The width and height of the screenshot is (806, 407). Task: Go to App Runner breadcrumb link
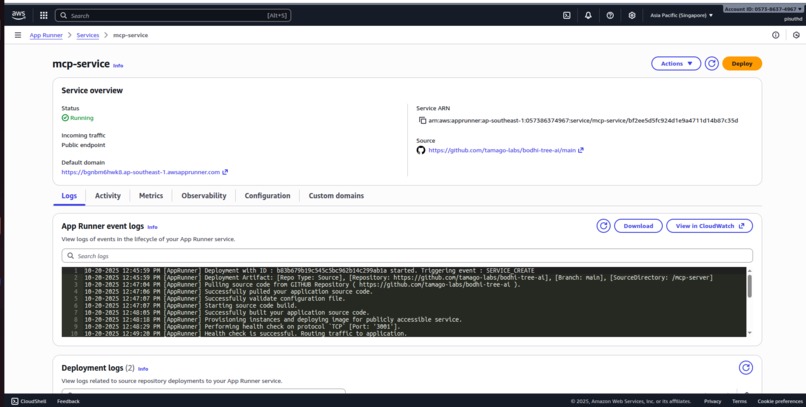(x=46, y=35)
